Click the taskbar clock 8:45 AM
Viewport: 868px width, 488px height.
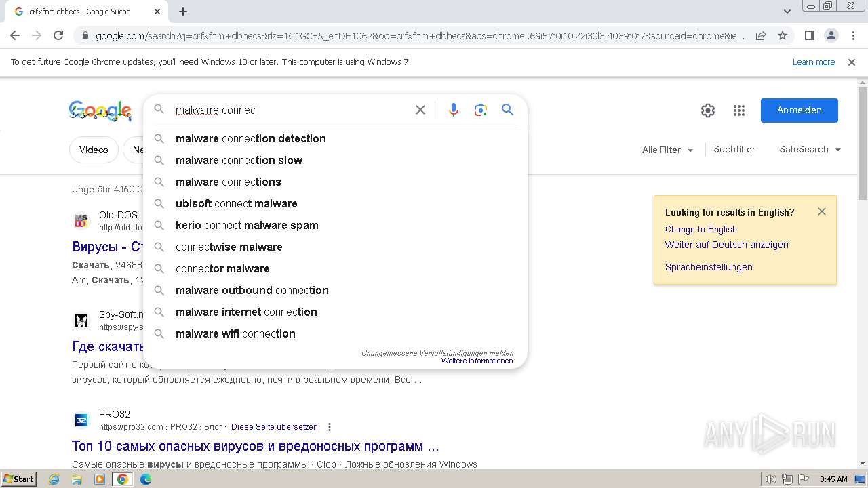tap(833, 479)
